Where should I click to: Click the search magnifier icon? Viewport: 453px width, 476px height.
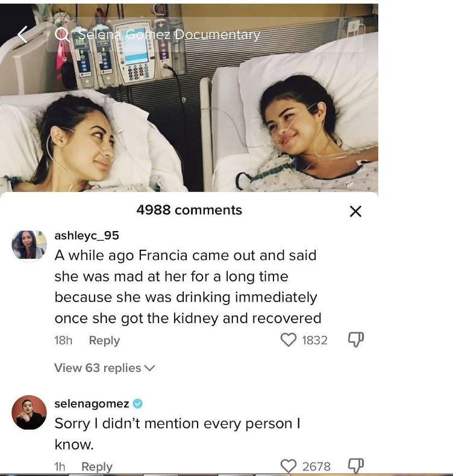click(61, 35)
